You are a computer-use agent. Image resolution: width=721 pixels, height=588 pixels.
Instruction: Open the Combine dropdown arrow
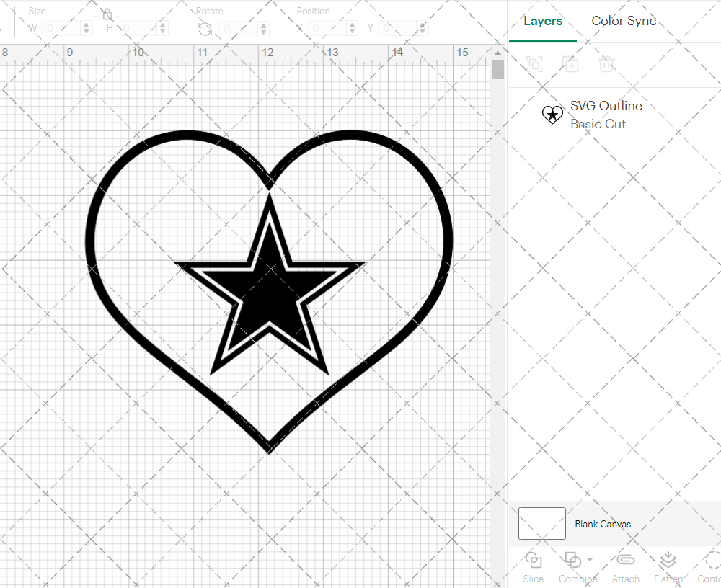click(590, 559)
